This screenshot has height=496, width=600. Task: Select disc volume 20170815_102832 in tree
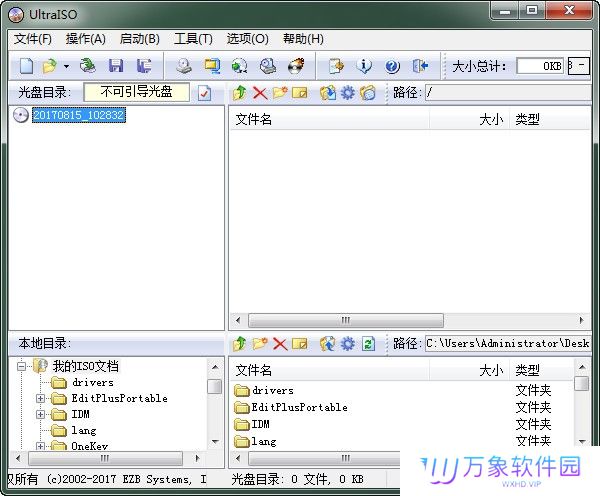pos(78,115)
